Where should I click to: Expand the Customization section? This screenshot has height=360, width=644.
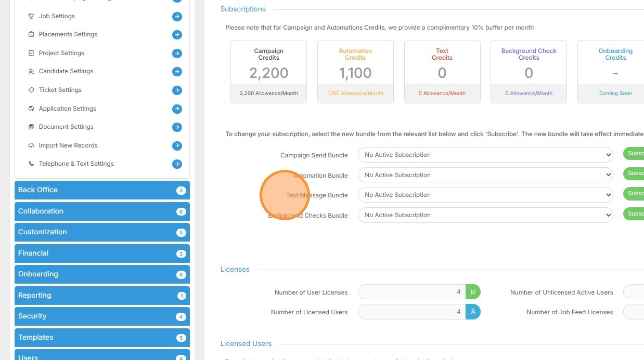point(102,232)
